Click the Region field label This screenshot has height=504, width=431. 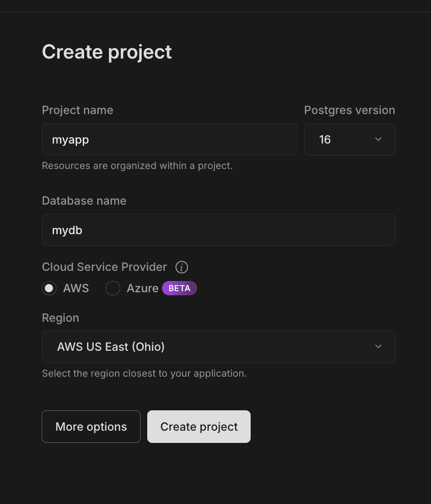pyautogui.click(x=60, y=318)
